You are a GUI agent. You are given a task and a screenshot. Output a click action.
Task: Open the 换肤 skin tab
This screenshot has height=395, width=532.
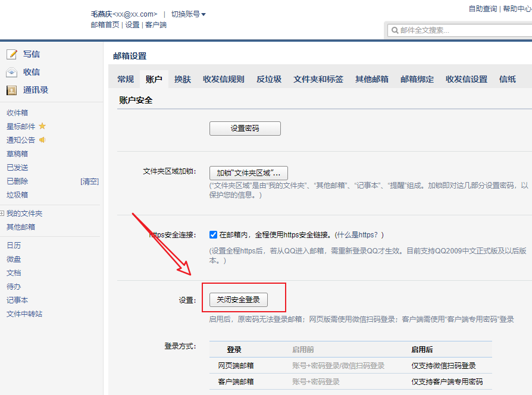coord(183,79)
